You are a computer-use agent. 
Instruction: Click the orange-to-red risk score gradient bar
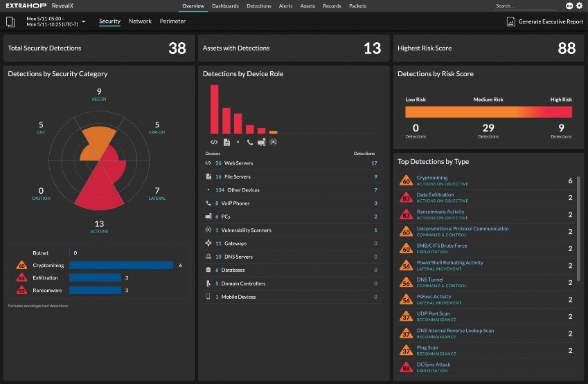[x=488, y=112]
